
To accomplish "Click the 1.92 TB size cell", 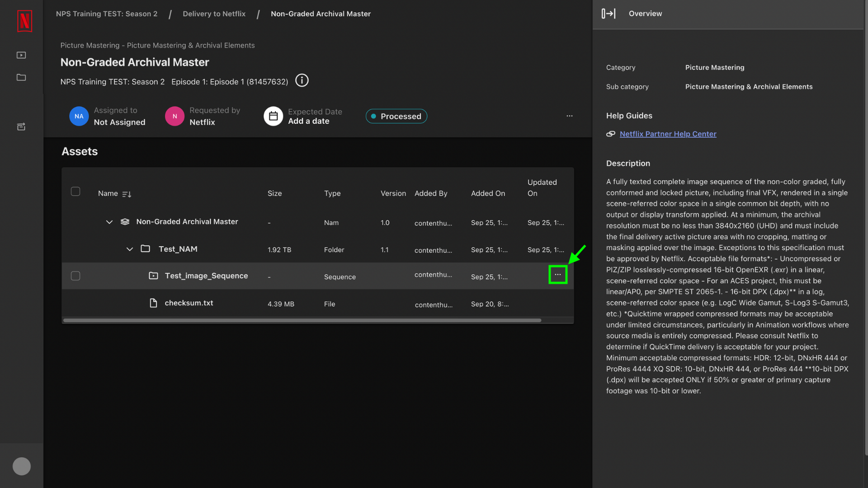I will (x=279, y=250).
